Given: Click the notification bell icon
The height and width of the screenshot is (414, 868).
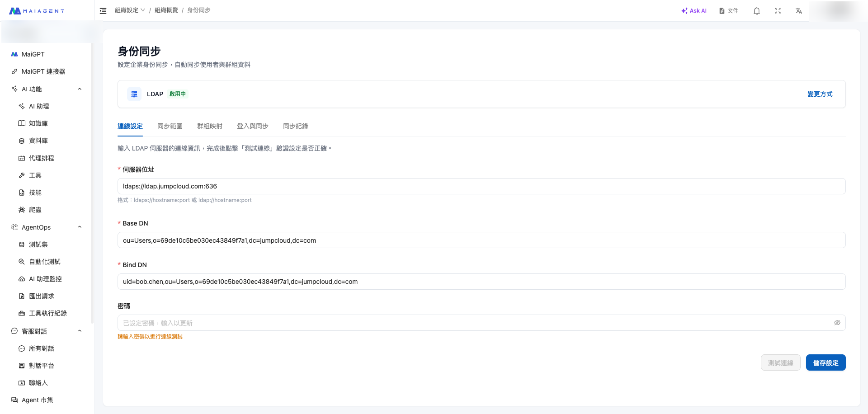Looking at the screenshot, I should pos(756,11).
